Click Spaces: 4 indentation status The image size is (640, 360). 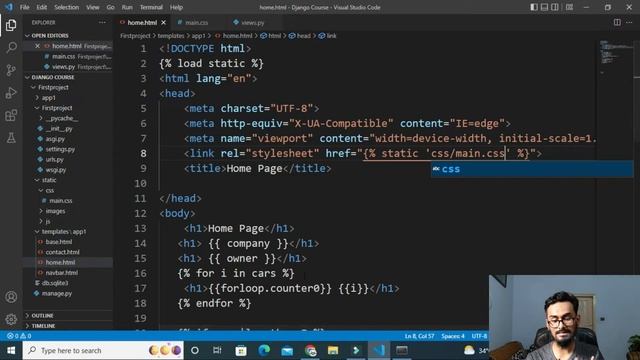click(453, 336)
